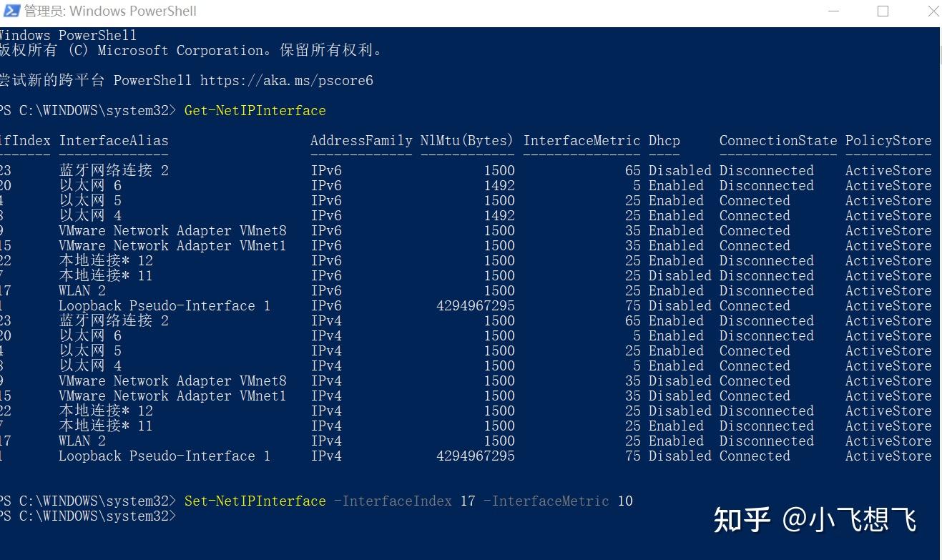The image size is (942, 560).
Task: Click the PowerShell icon in title bar
Action: (10, 11)
